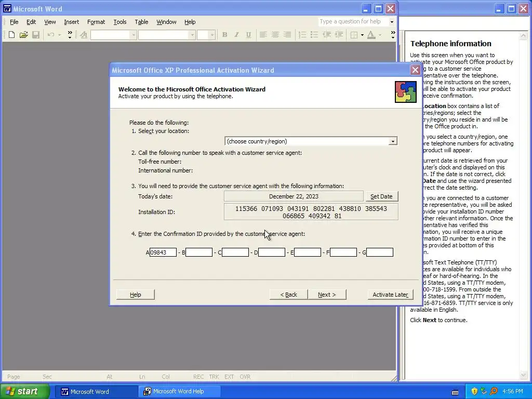Click the Increase Indent icon
532x399 pixels.
point(339,35)
